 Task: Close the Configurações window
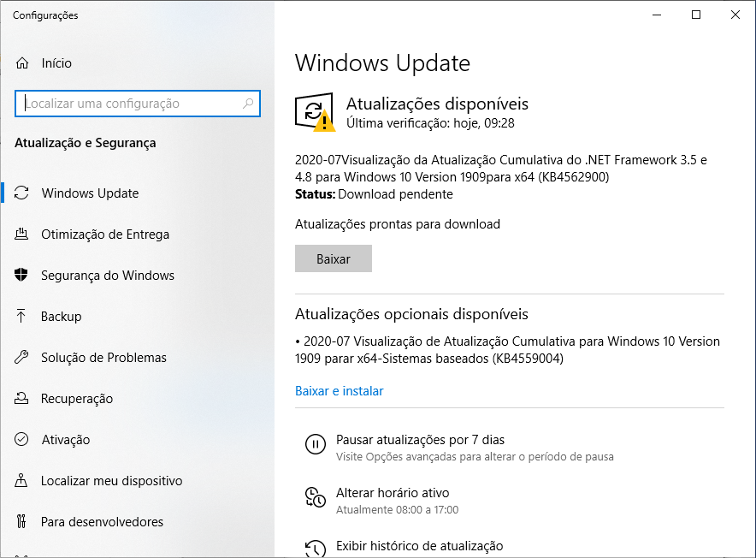pyautogui.click(x=735, y=15)
